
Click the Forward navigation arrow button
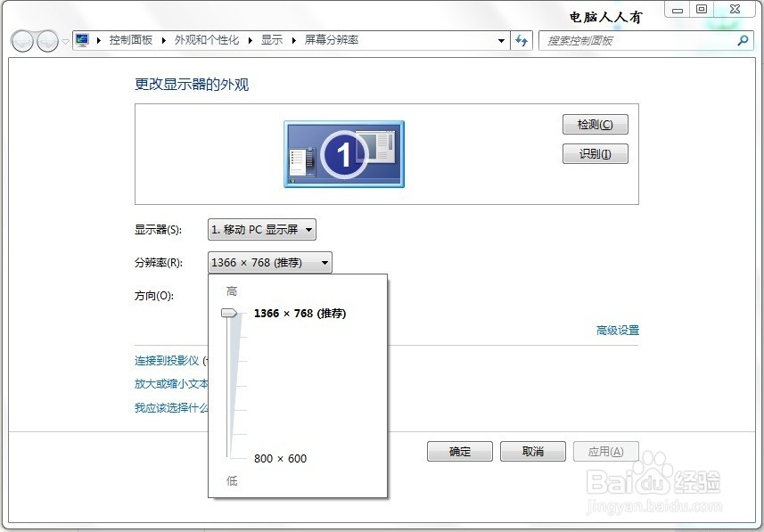(x=47, y=41)
